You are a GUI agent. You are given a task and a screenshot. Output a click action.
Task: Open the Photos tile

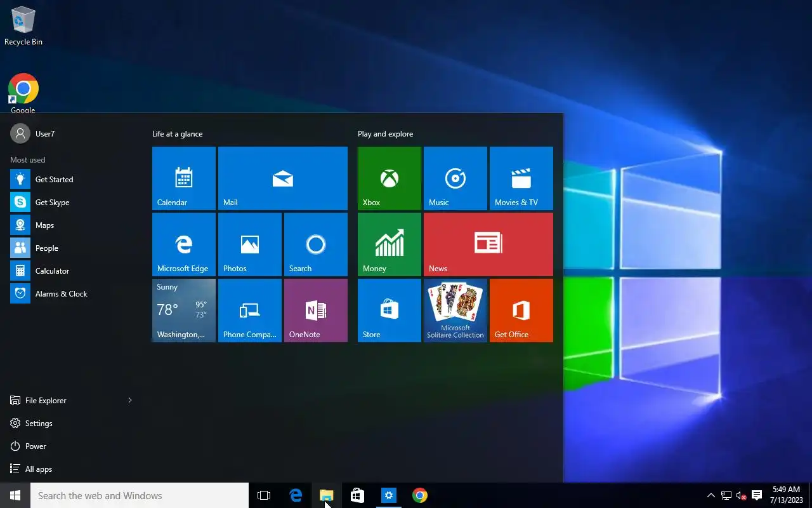pos(250,244)
